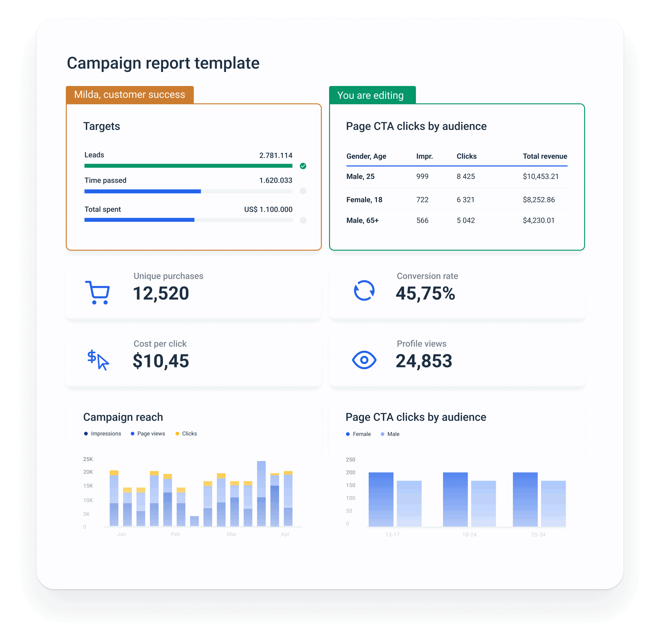Click the shopping cart icon for Unique purchases

(x=97, y=292)
